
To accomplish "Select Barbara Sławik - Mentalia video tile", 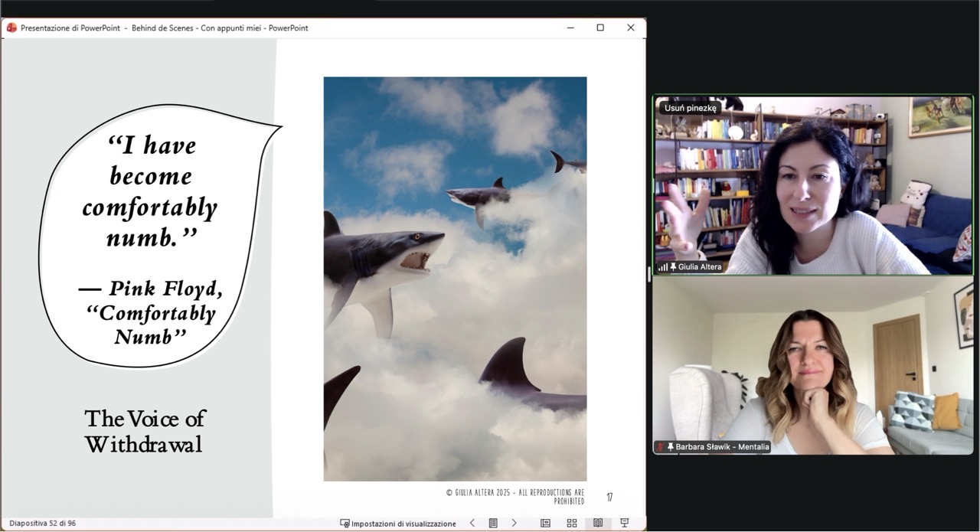I will click(812, 365).
